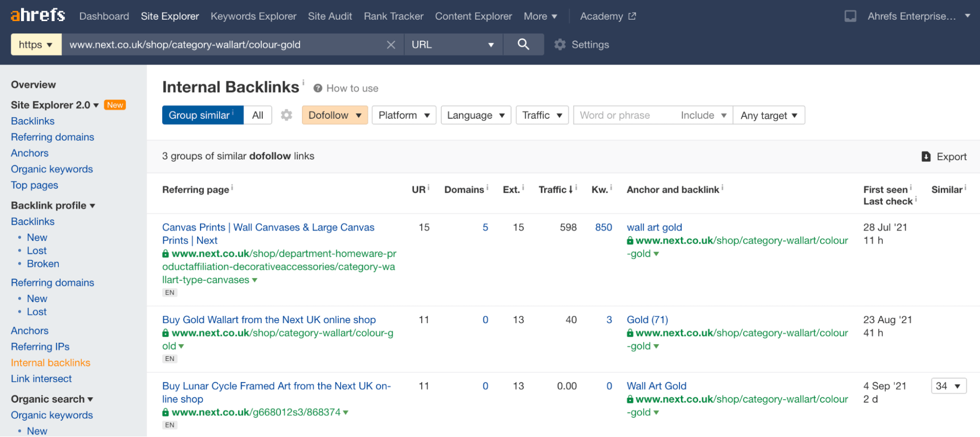Click the How to use question mark icon
Viewport: 980px width, 437px height.
[318, 88]
